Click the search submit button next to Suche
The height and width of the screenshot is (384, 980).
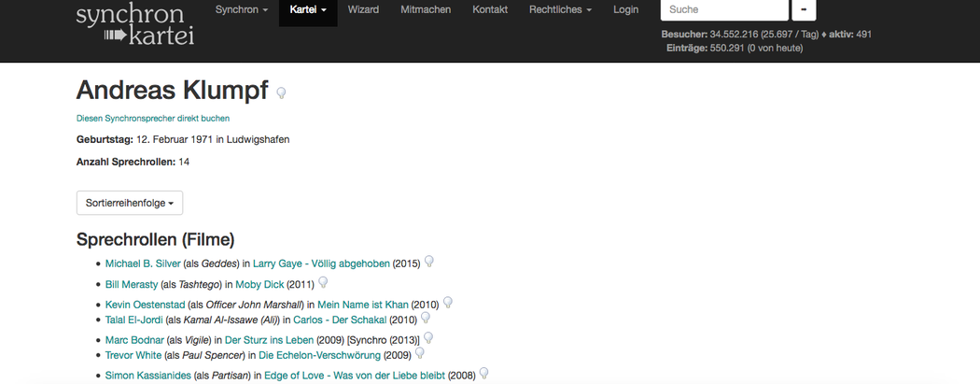pyautogui.click(x=804, y=10)
